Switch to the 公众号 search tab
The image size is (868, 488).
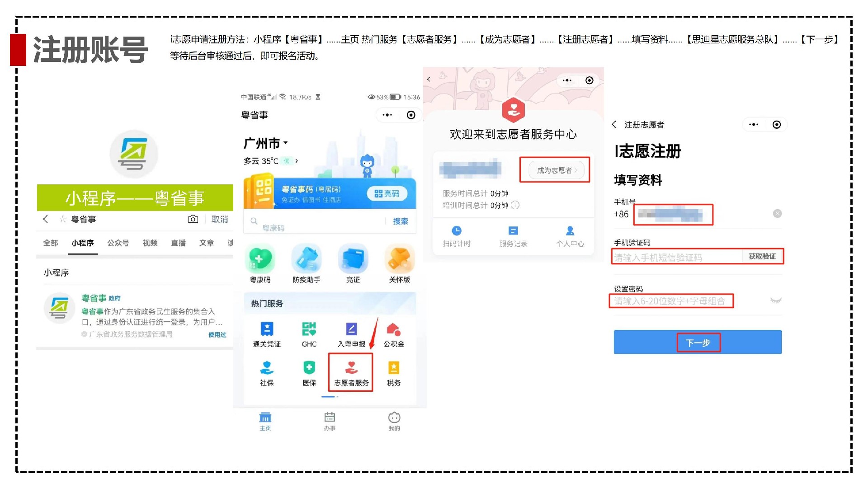[118, 243]
